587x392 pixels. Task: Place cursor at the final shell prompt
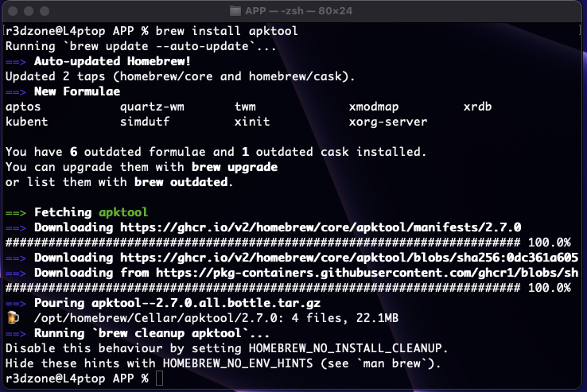pos(160,378)
